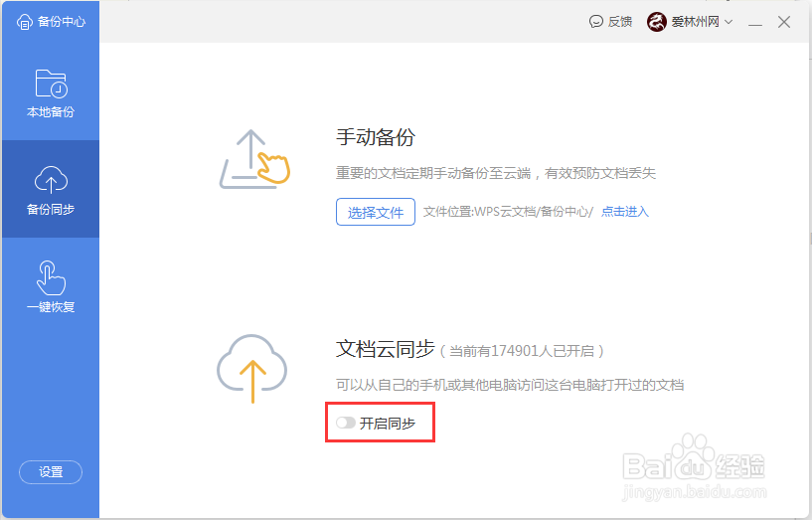Image resolution: width=812 pixels, height=520 pixels.
Task: Open the 本地备份 sidebar section
Action: [51, 92]
